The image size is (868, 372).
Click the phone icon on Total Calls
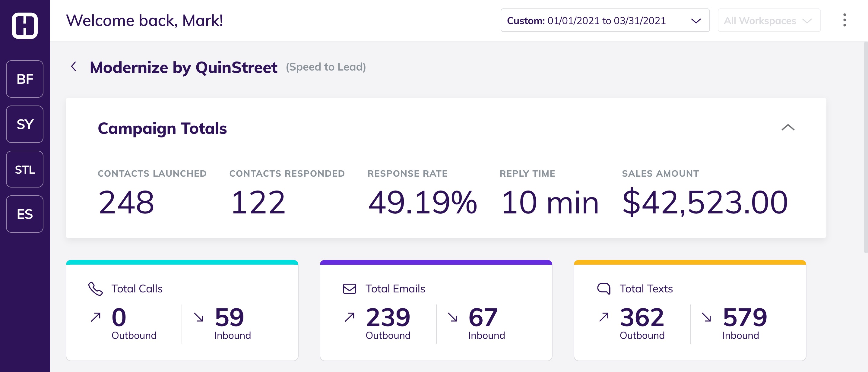pyautogui.click(x=95, y=289)
